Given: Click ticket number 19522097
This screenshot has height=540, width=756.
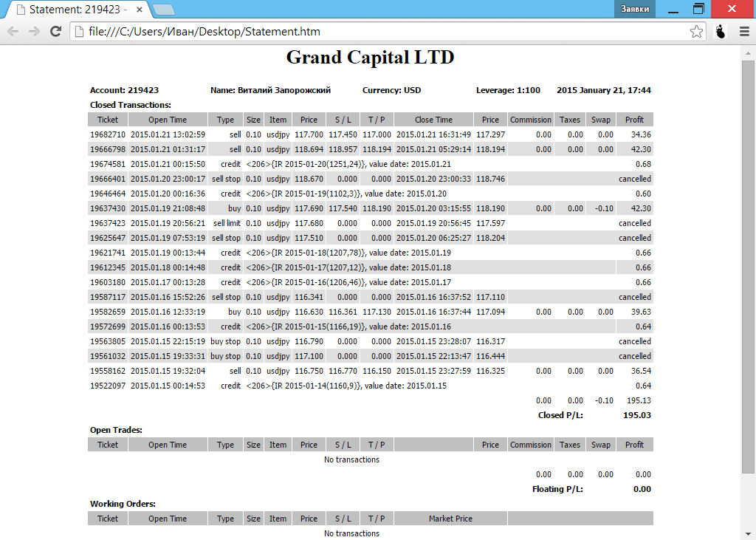Looking at the screenshot, I should [x=108, y=386].
